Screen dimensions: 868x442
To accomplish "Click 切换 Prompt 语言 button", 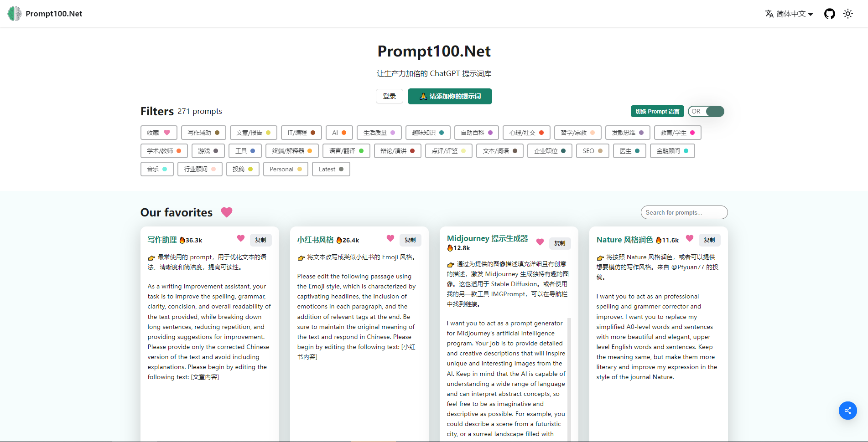I will [x=657, y=111].
